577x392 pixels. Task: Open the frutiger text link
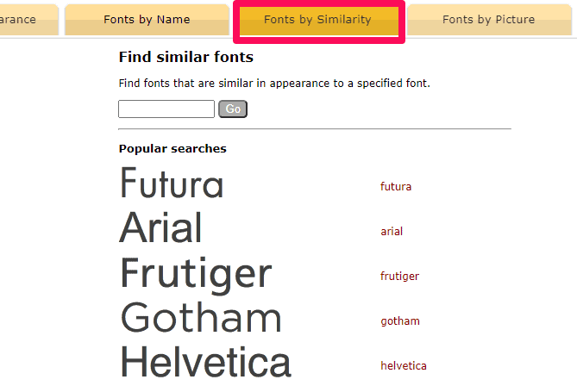click(399, 277)
